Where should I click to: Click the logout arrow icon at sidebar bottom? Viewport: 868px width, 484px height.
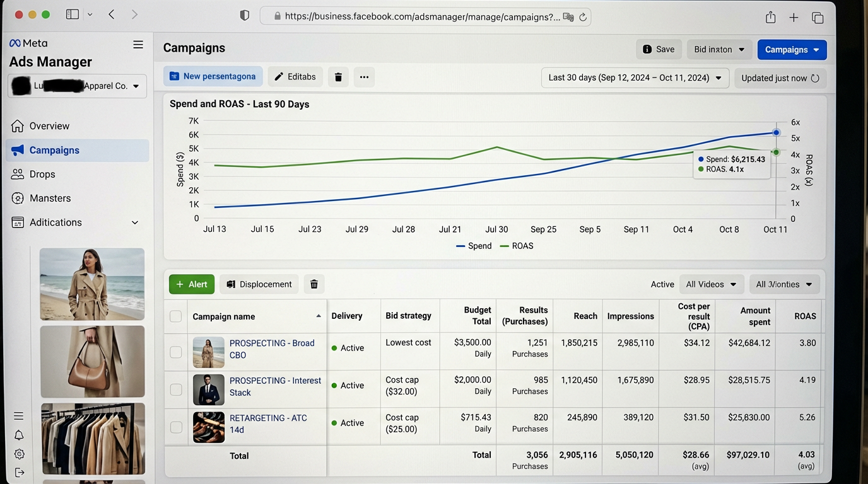pyautogui.click(x=19, y=472)
